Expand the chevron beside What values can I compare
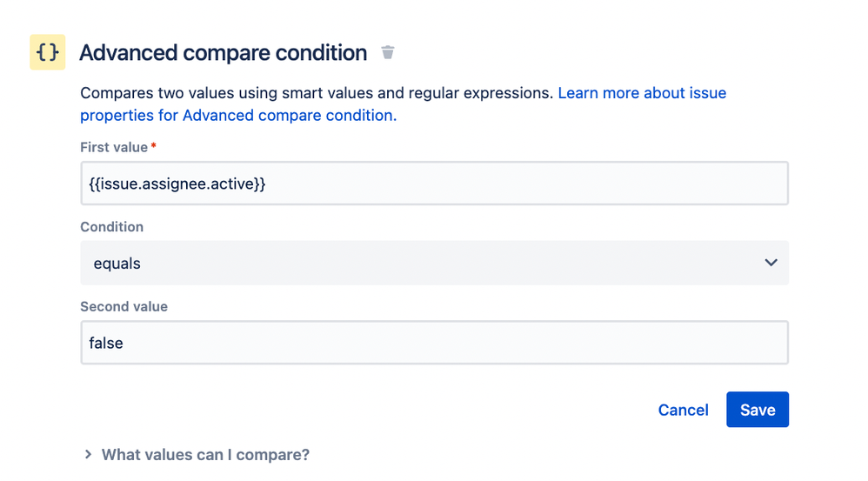868x481 pixels. (x=88, y=454)
